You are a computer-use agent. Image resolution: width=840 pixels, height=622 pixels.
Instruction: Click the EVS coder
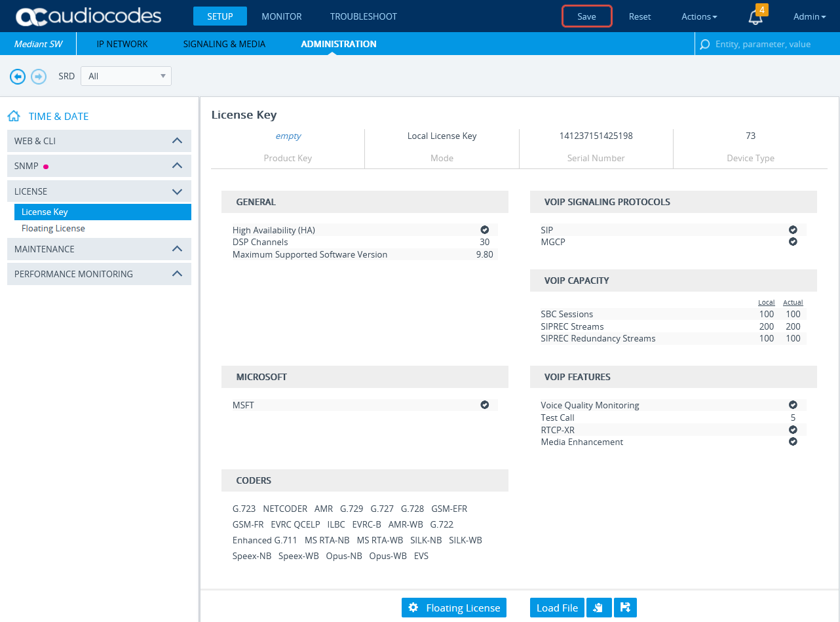click(x=421, y=556)
